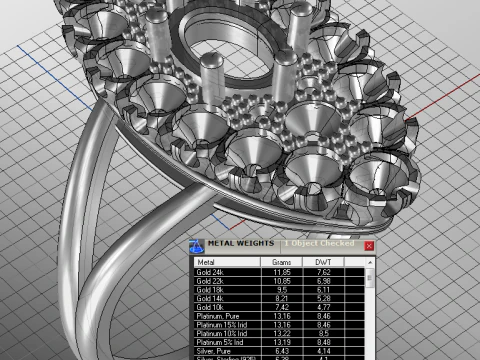Sort by the DWT column header
480x360 pixels.
[323, 262]
